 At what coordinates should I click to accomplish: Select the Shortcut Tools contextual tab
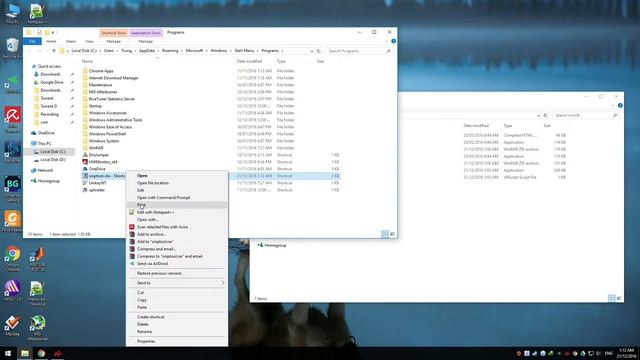coord(113,33)
